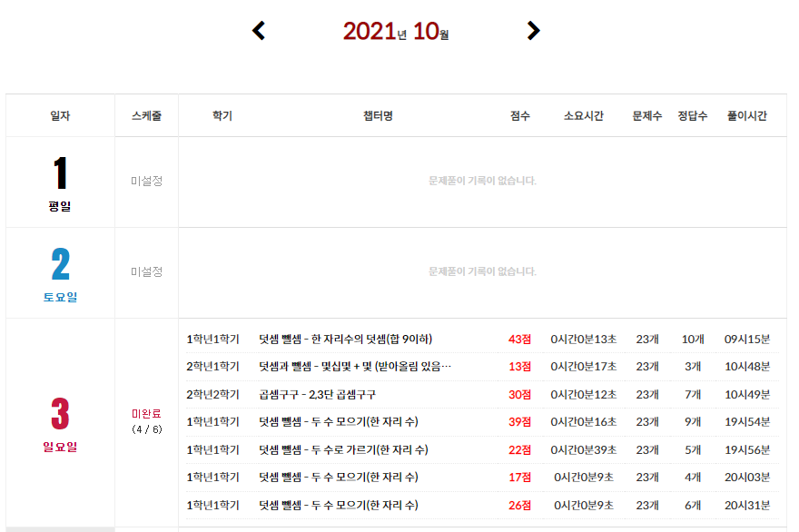This screenshot has width=799, height=532.
Task: Select the 일자 column header
Action: (x=60, y=115)
